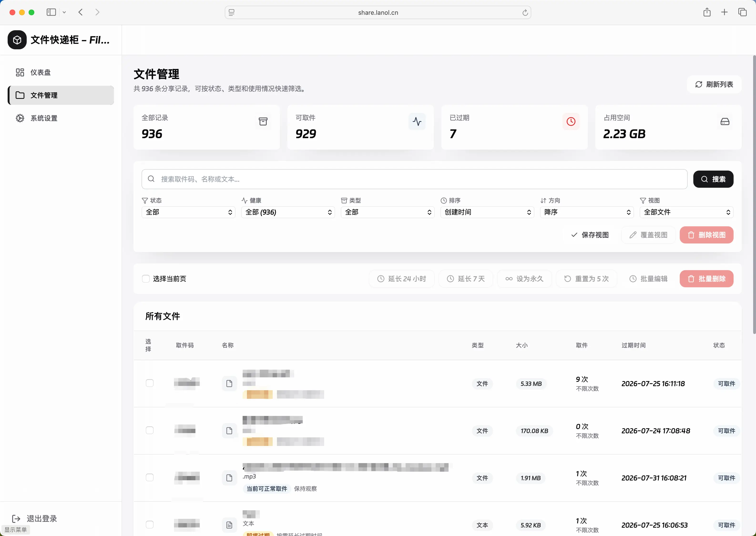Screen dimensions: 756x536
Task: Click the file icon in the .mp3 row
Action: [229, 478]
